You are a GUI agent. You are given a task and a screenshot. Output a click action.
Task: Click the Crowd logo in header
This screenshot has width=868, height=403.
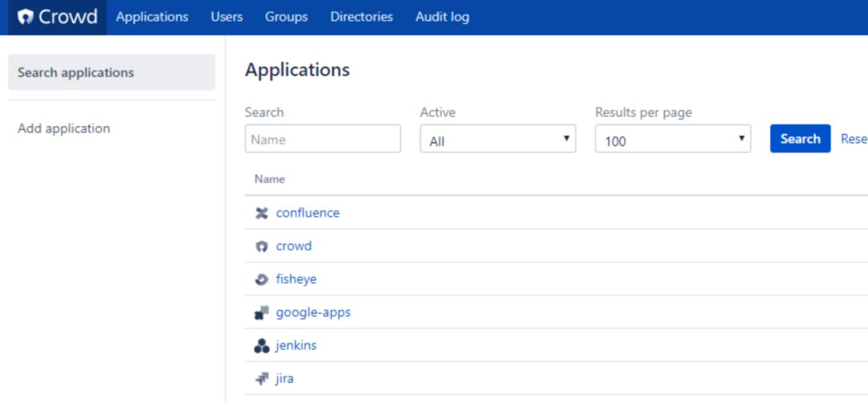(57, 17)
